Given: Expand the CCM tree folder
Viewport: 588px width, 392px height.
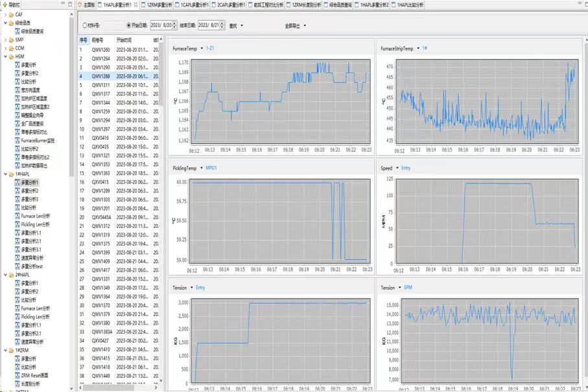Looking at the screenshot, I should [6, 49].
